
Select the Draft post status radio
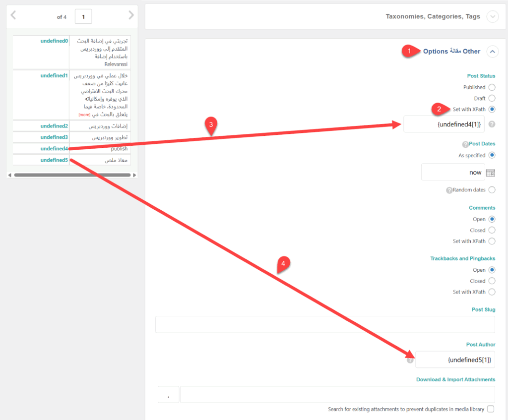(492, 98)
